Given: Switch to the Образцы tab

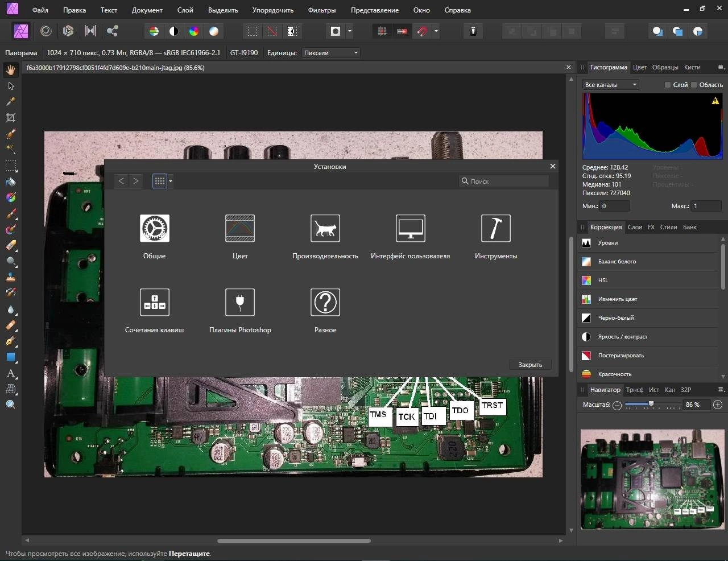Looking at the screenshot, I should (665, 67).
